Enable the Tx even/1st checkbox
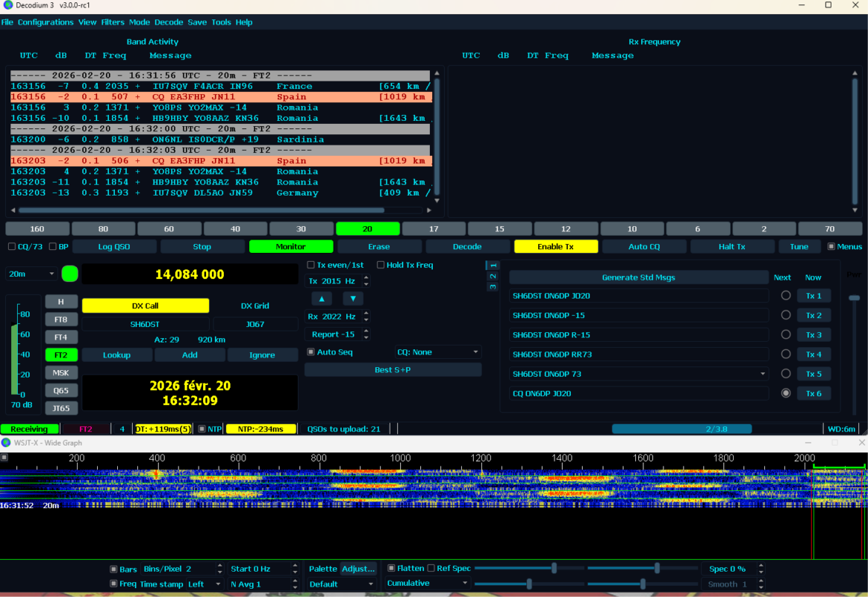This screenshot has width=868, height=597. [311, 265]
